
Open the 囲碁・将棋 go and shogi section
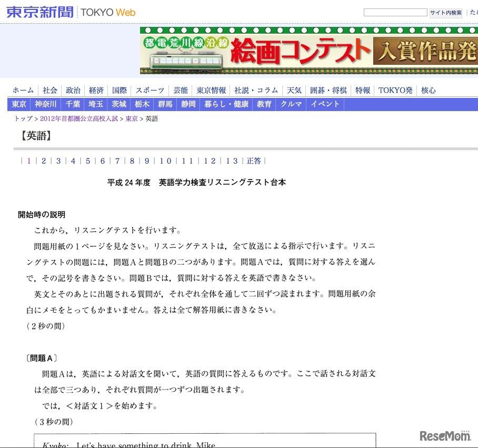coord(328,90)
